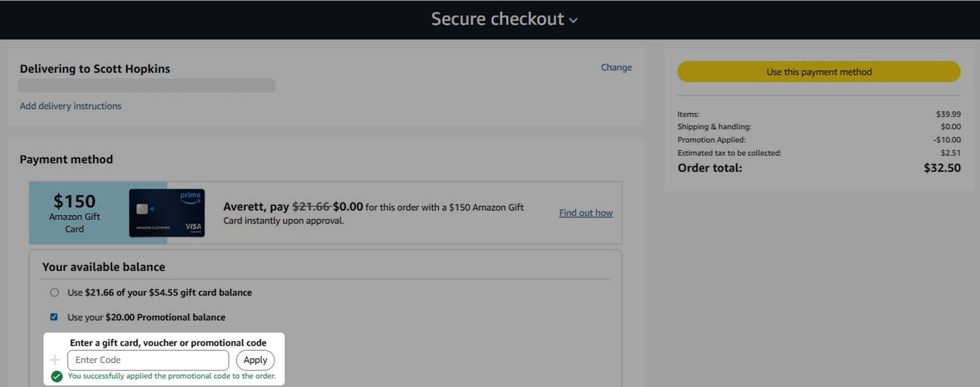Click the green success checkmark icon
Image resolution: width=980 pixels, height=387 pixels.
coord(57,377)
